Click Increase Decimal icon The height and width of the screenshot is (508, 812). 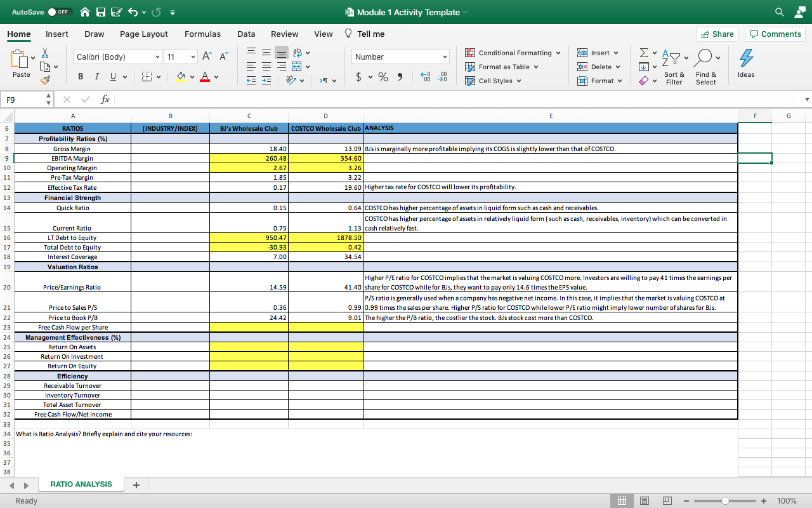pyautogui.click(x=426, y=77)
